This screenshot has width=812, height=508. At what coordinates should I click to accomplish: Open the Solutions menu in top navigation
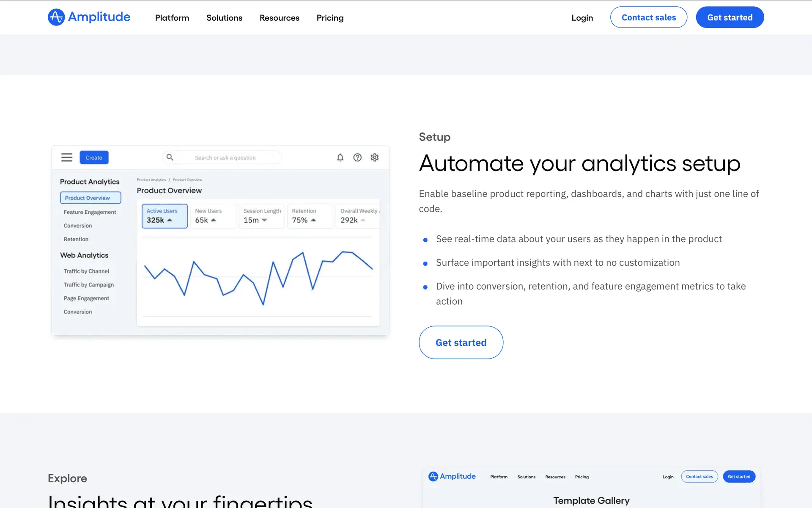point(224,18)
